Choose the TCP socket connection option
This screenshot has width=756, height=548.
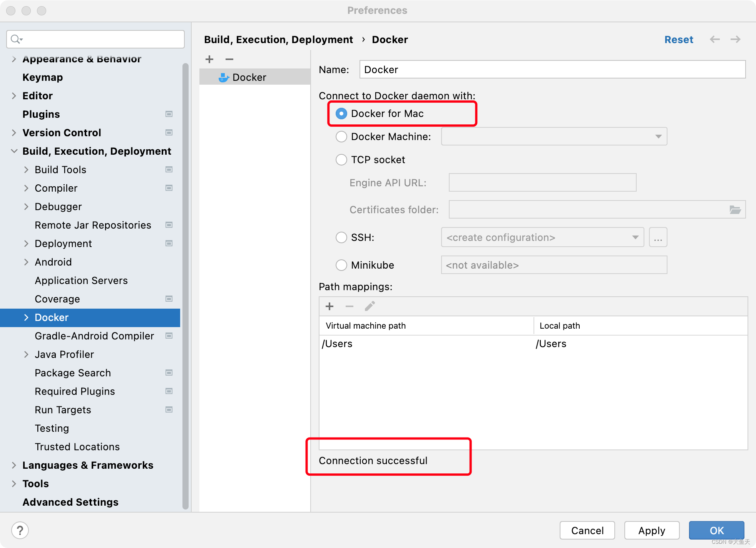click(x=341, y=160)
